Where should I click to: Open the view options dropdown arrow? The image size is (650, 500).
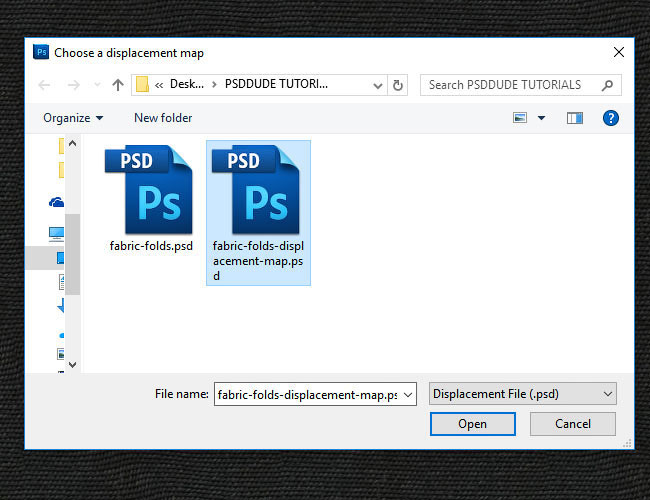tap(541, 118)
